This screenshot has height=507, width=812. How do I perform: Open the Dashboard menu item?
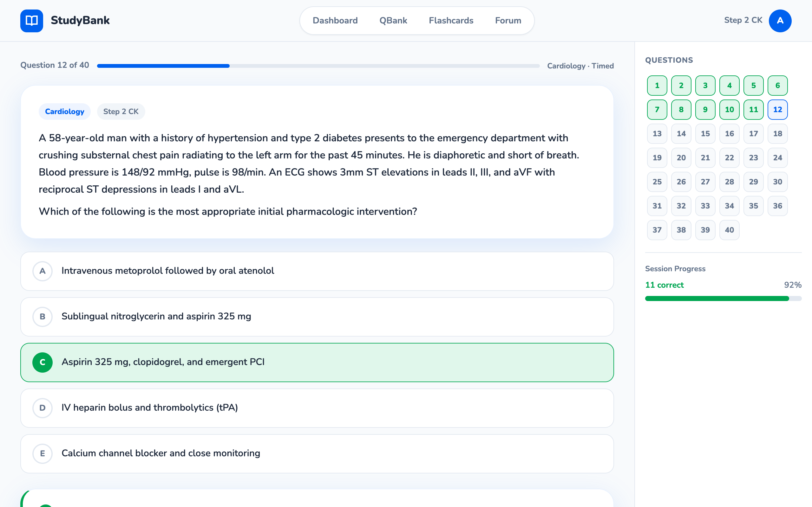pyautogui.click(x=335, y=21)
